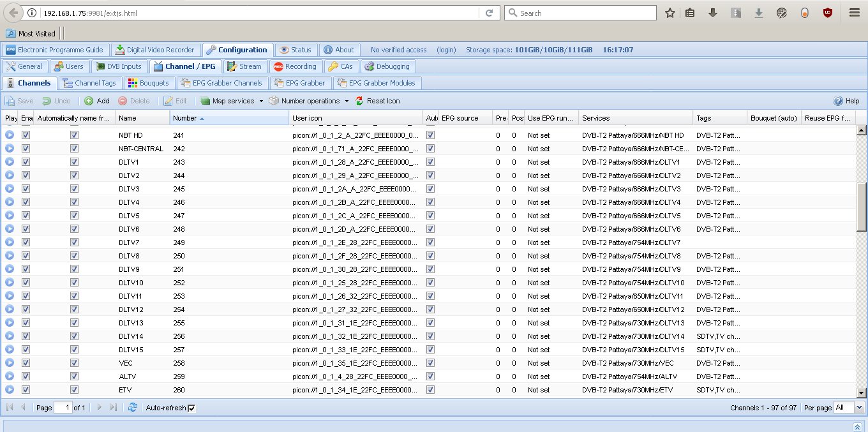Refresh the channel grid
This screenshot has width=868, height=432.
[133, 407]
